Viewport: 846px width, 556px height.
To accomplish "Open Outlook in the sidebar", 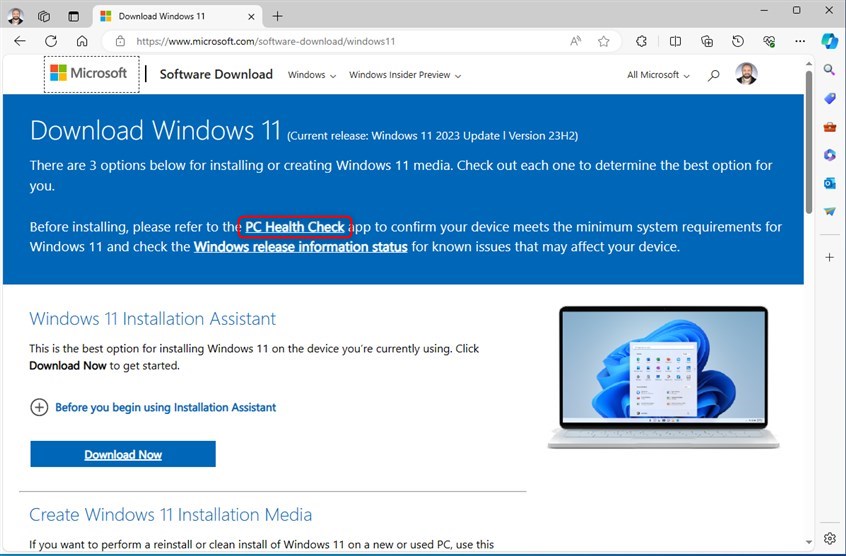I will point(829,183).
